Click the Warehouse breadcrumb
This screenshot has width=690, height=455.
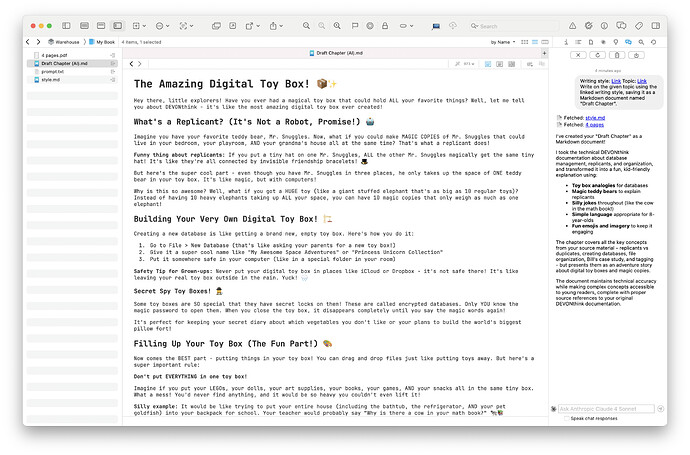click(x=67, y=42)
